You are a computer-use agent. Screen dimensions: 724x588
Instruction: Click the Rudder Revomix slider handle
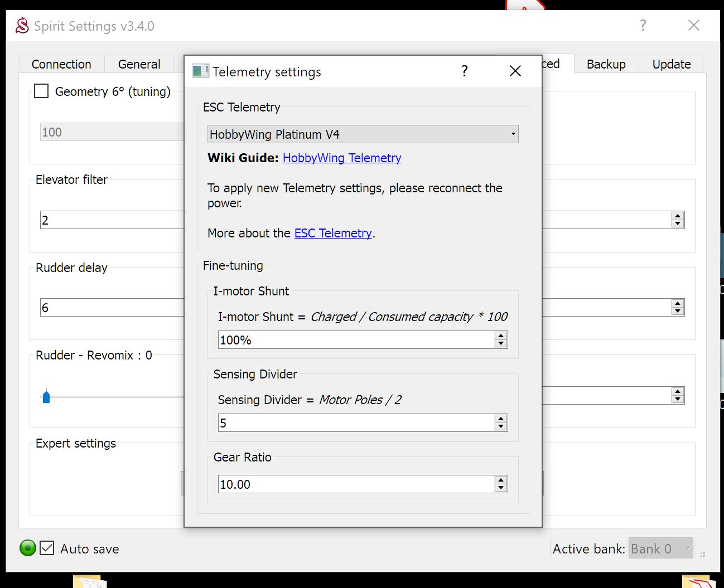point(46,397)
